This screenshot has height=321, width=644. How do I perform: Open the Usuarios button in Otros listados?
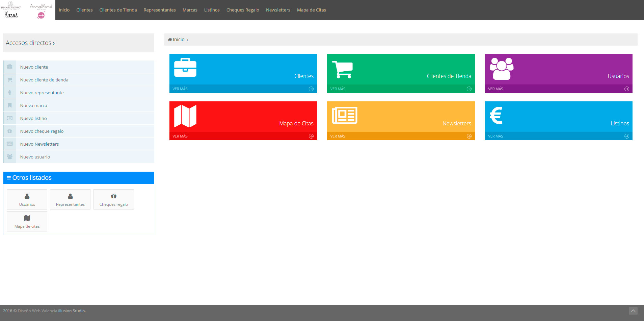click(x=27, y=199)
